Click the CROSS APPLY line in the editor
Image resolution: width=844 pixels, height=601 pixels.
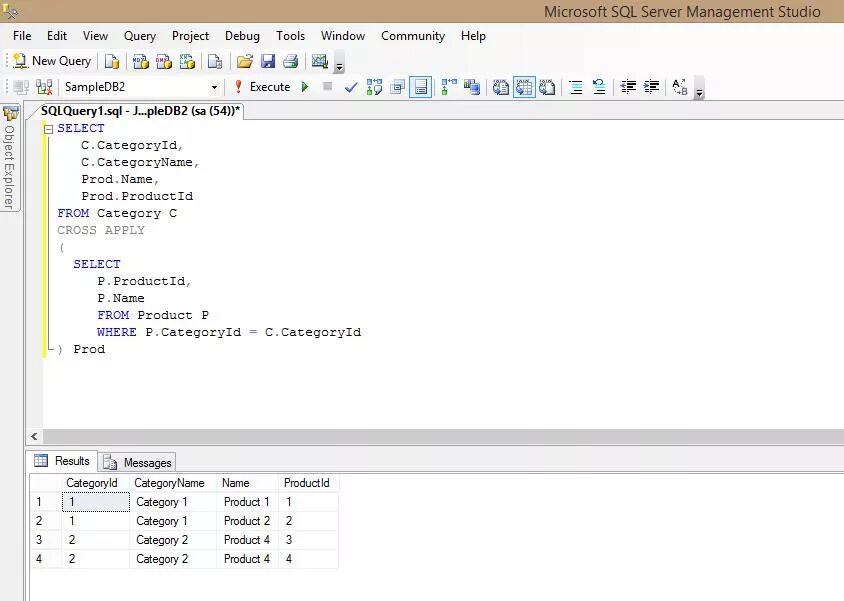point(101,230)
